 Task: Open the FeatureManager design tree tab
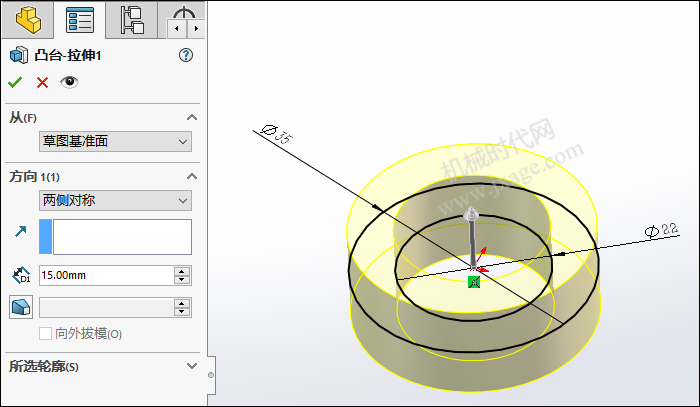pyautogui.click(x=28, y=20)
